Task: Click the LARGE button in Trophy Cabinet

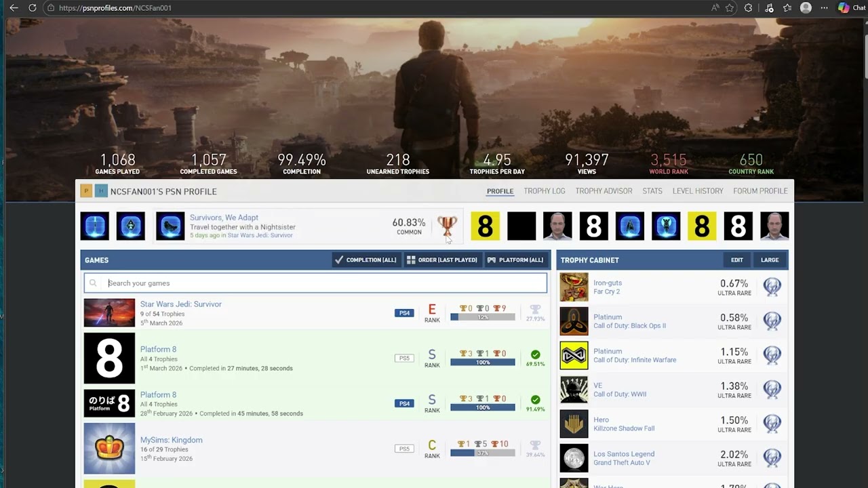Action: [x=769, y=260]
